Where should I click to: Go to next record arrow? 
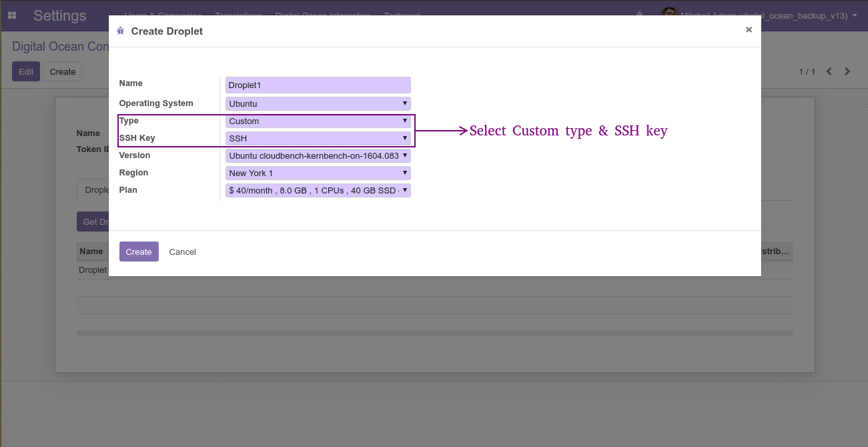[x=847, y=71]
